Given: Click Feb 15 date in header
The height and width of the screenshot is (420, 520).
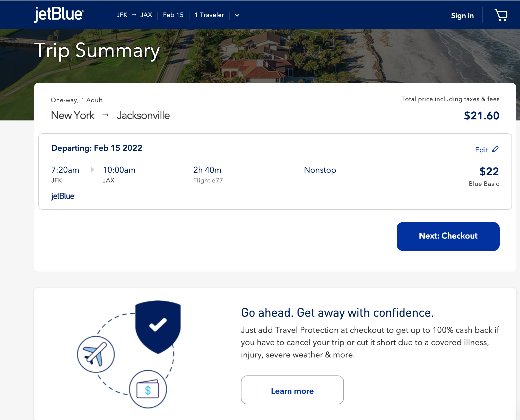Looking at the screenshot, I should point(173,15).
